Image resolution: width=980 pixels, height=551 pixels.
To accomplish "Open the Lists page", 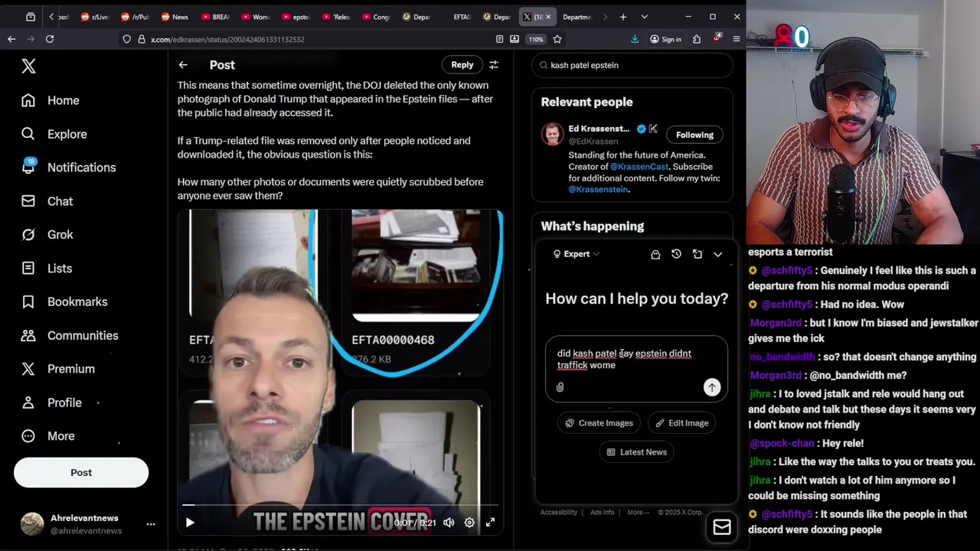I will (47, 269).
